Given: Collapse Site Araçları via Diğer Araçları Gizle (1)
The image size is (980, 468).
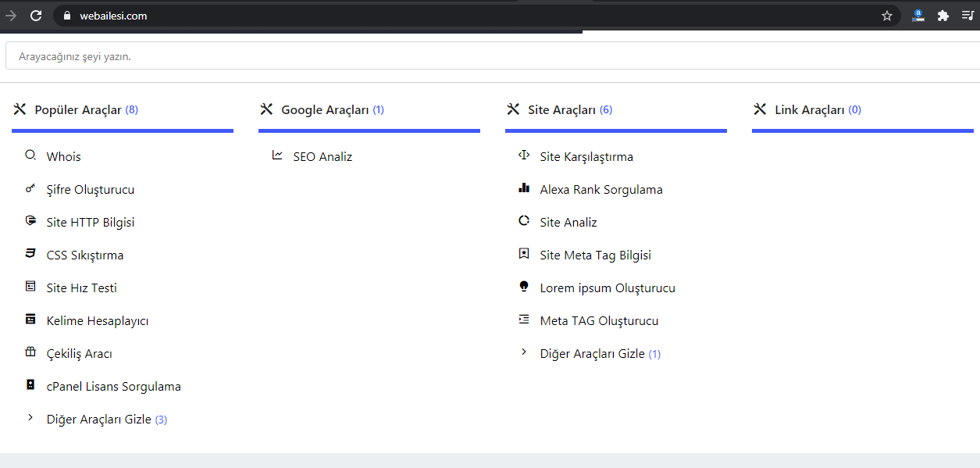Looking at the screenshot, I should click(600, 354).
